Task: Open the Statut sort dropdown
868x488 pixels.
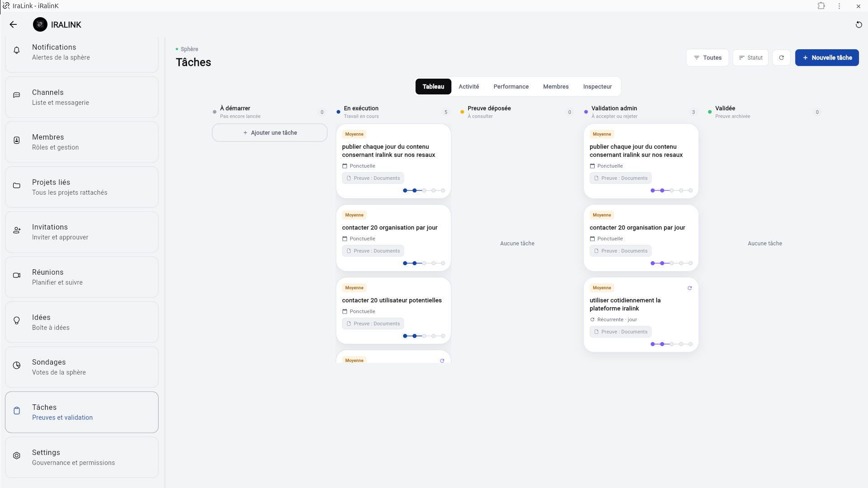Action: coord(750,57)
